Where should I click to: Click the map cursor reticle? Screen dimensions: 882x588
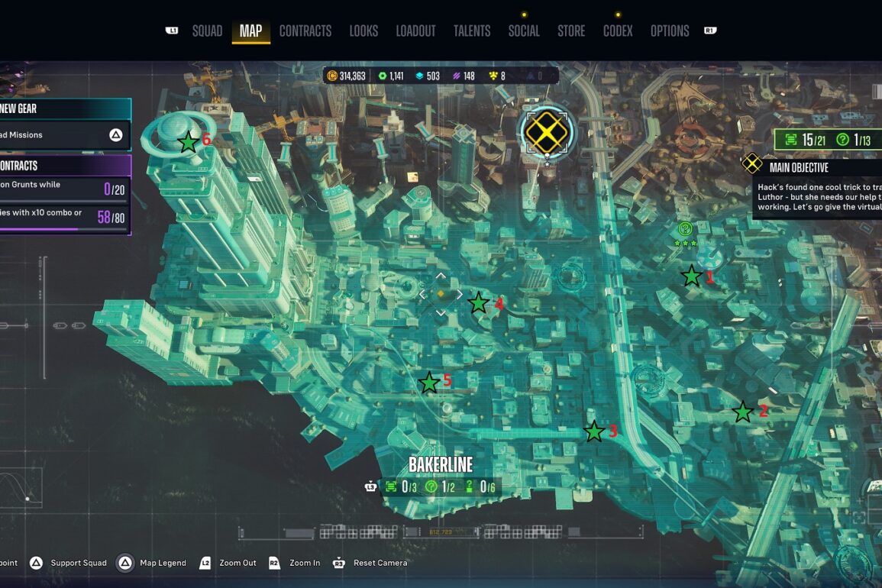click(x=441, y=294)
